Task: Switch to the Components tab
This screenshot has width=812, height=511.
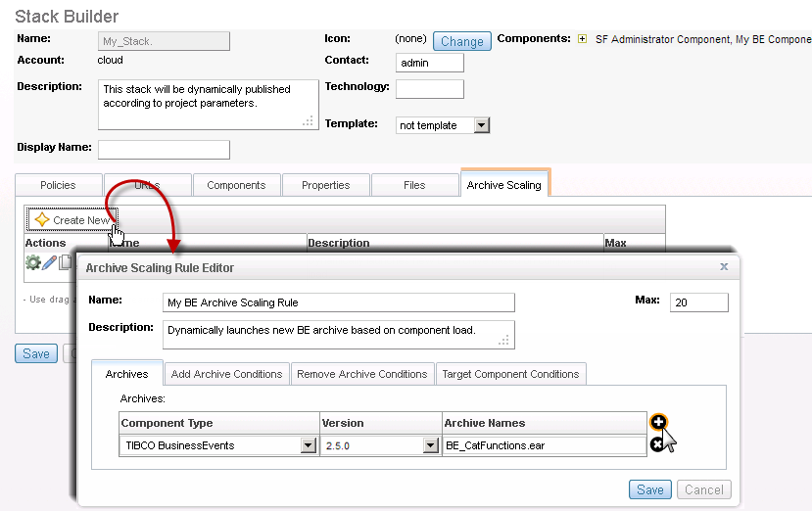Action: click(236, 185)
